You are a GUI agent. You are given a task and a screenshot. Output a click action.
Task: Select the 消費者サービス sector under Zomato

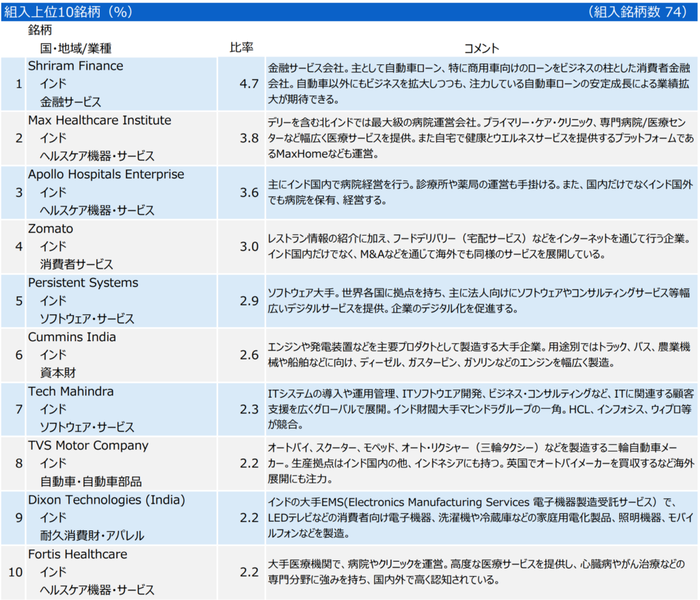[x=77, y=264]
